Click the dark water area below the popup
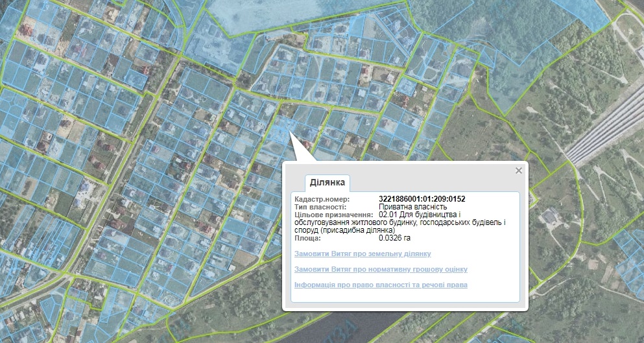 tap(389, 327)
